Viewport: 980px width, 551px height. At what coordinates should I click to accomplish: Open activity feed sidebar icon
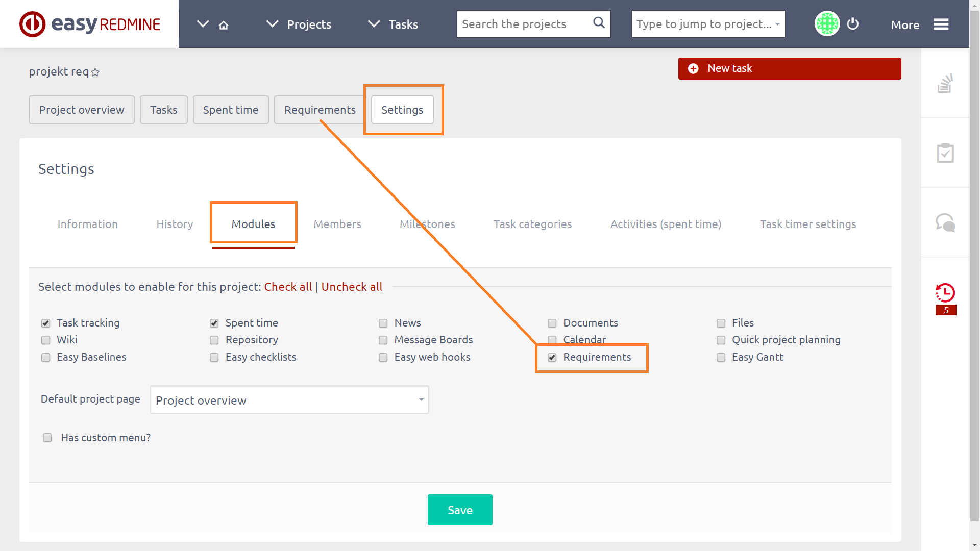point(945,84)
